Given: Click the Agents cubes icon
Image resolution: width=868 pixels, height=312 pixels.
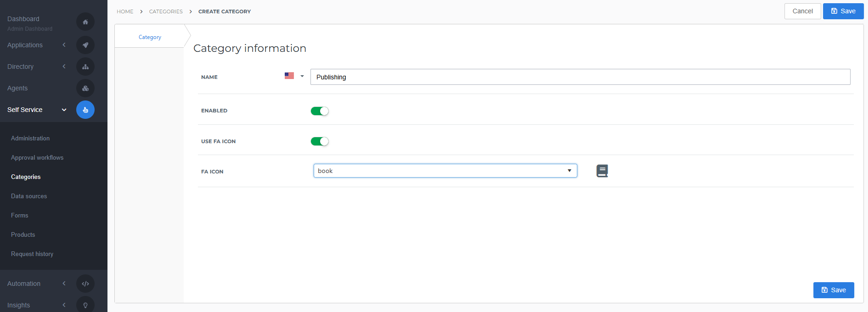Looking at the screenshot, I should 85,88.
